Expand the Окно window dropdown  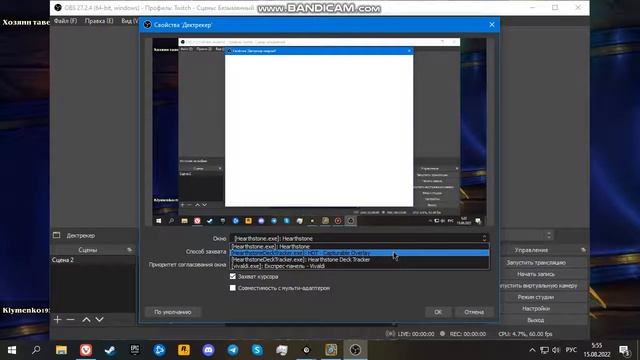click(359, 238)
